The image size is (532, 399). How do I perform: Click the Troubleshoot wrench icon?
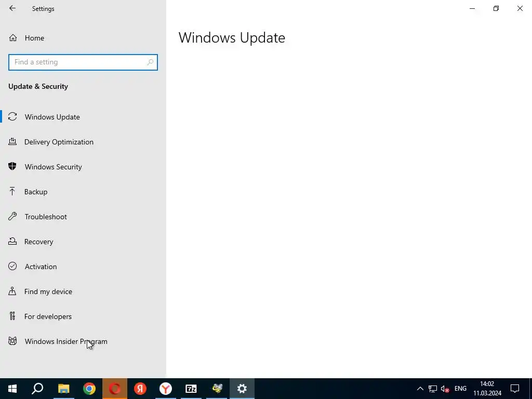[12, 216]
